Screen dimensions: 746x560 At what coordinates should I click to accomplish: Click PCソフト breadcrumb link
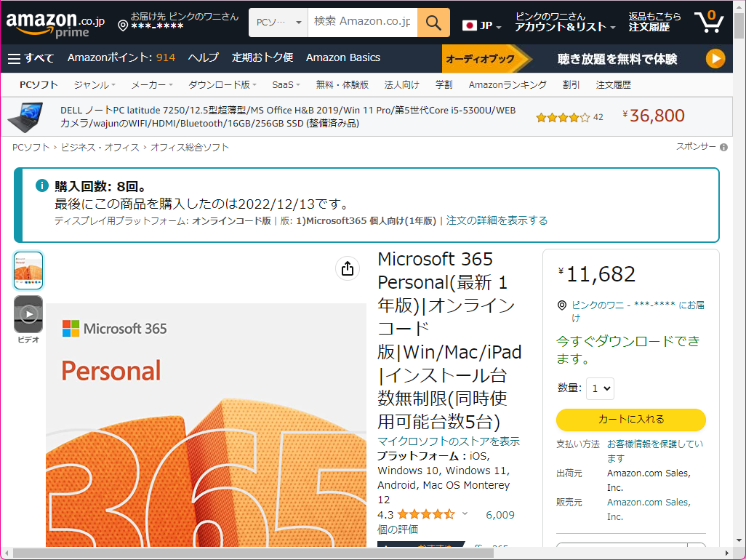tap(31, 148)
